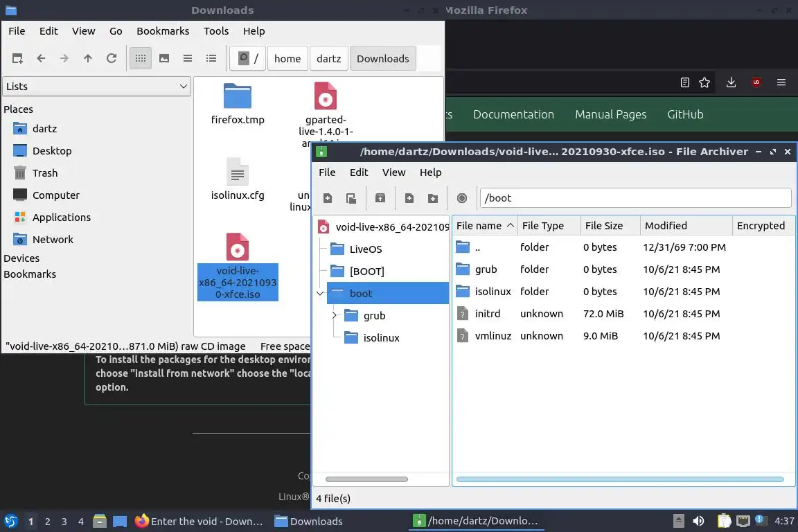Open Manual Pages link on Void website
The height and width of the screenshot is (532, 798).
tap(611, 114)
